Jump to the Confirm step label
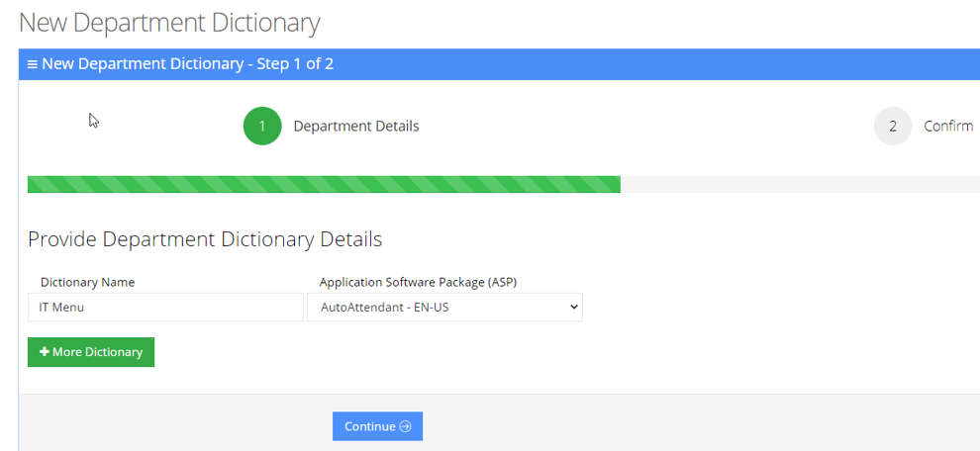980x451 pixels. 947,127
